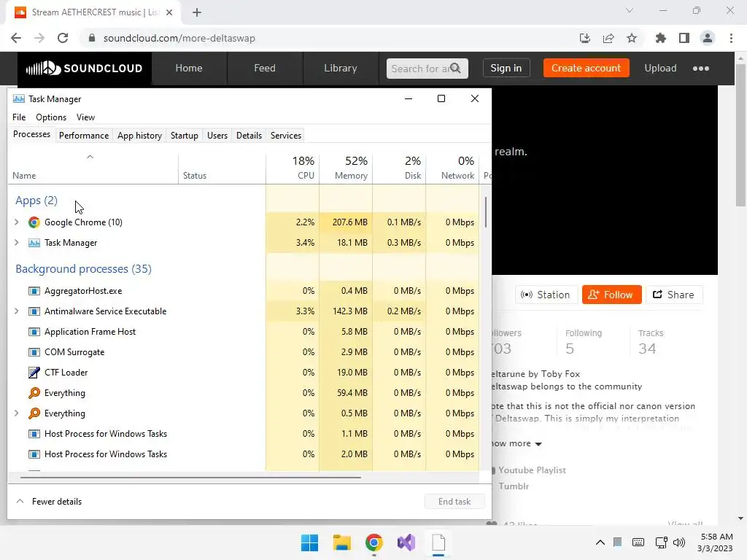The height and width of the screenshot is (560, 747).
Task: Toggle the Chrome side panel icon
Action: [684, 38]
